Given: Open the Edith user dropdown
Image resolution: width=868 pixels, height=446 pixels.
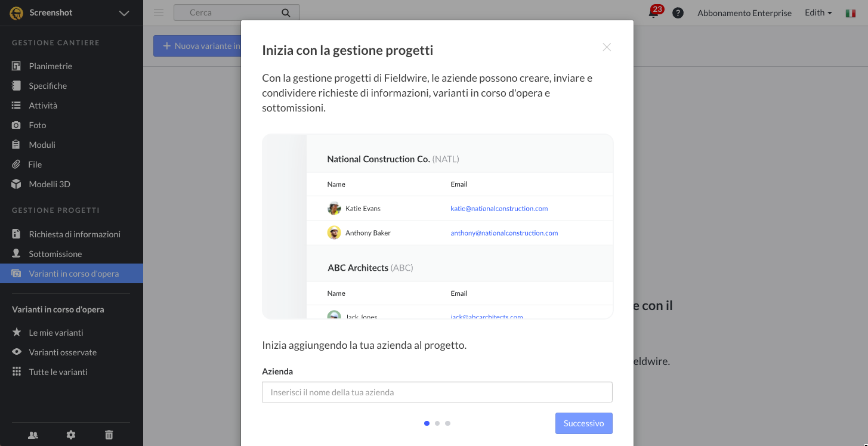Looking at the screenshot, I should pyautogui.click(x=818, y=13).
